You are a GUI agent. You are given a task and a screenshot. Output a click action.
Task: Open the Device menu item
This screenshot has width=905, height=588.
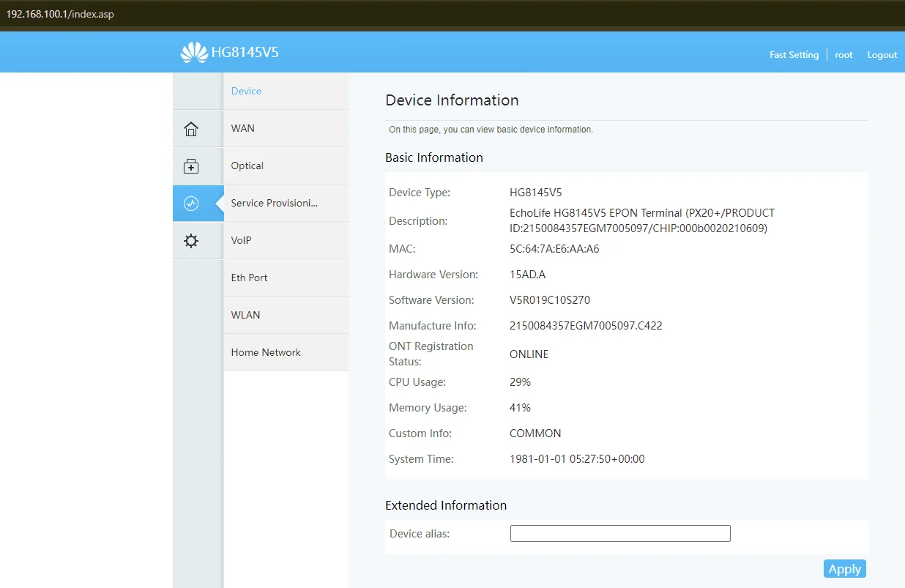click(x=286, y=91)
